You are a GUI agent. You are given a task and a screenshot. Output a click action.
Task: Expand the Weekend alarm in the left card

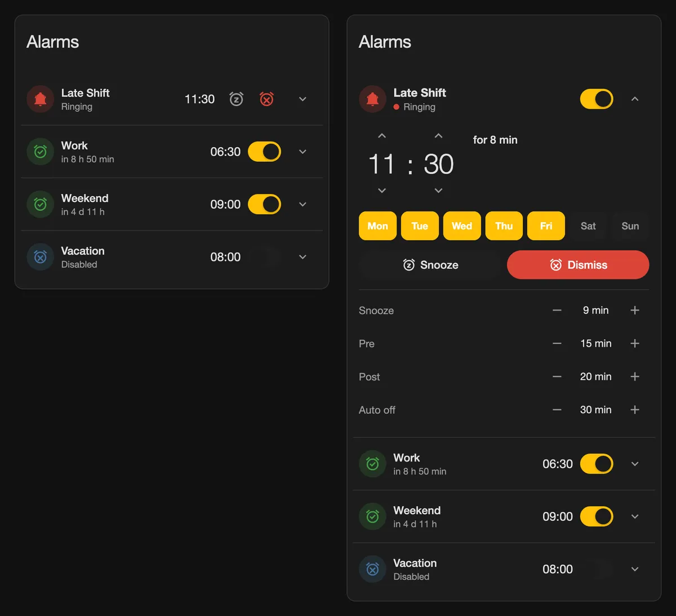pos(303,204)
